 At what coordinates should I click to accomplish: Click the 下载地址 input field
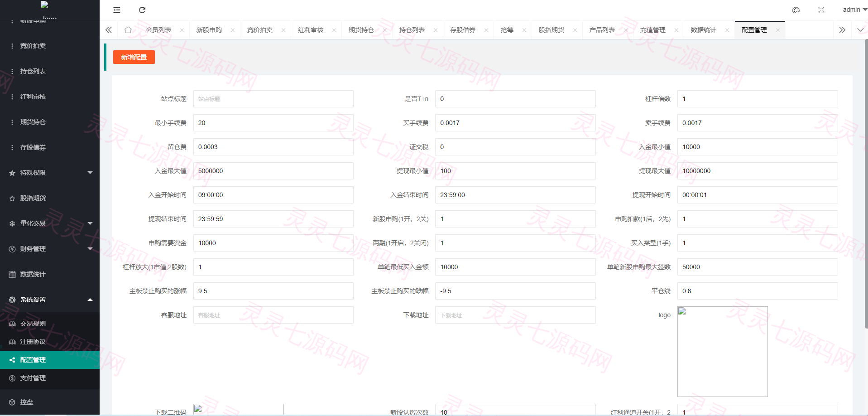tap(515, 315)
